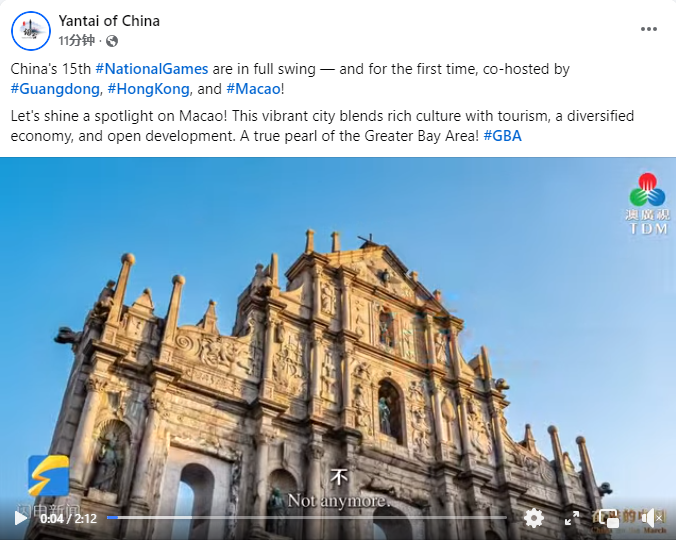Open the 11分钟 post timestamp
The image size is (676, 540).
point(77,41)
